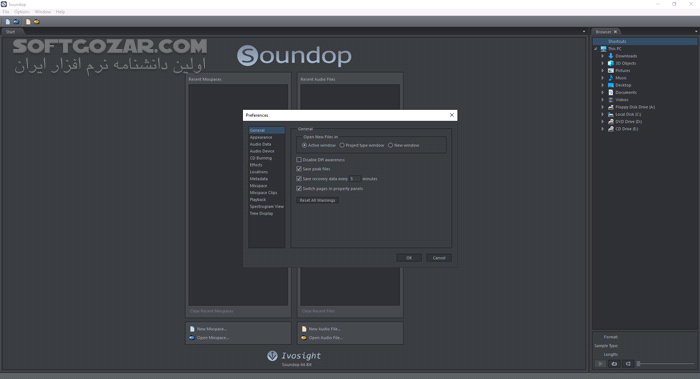Collapse the This PC tree node

596,49
